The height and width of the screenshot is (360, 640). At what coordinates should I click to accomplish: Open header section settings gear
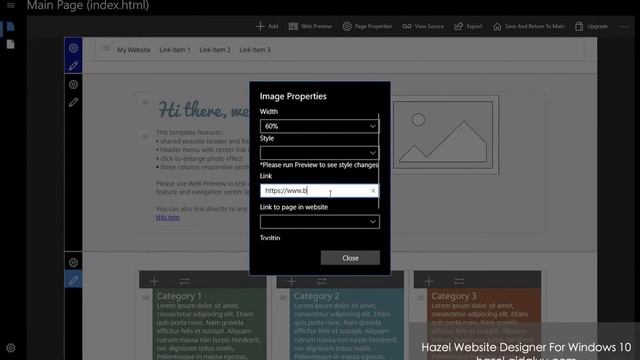[x=73, y=48]
